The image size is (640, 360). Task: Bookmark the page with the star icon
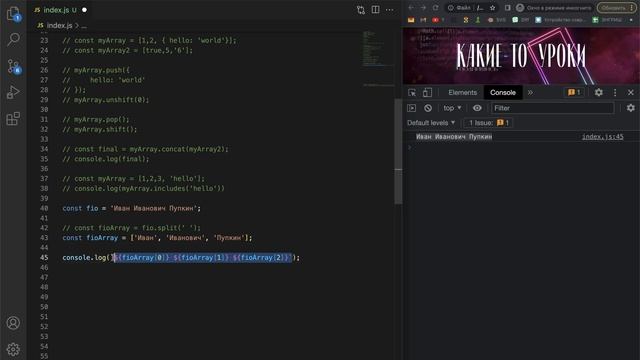493,8
